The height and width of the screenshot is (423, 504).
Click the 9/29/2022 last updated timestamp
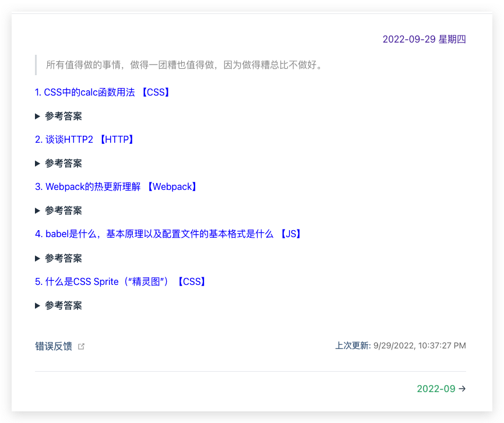click(x=420, y=346)
